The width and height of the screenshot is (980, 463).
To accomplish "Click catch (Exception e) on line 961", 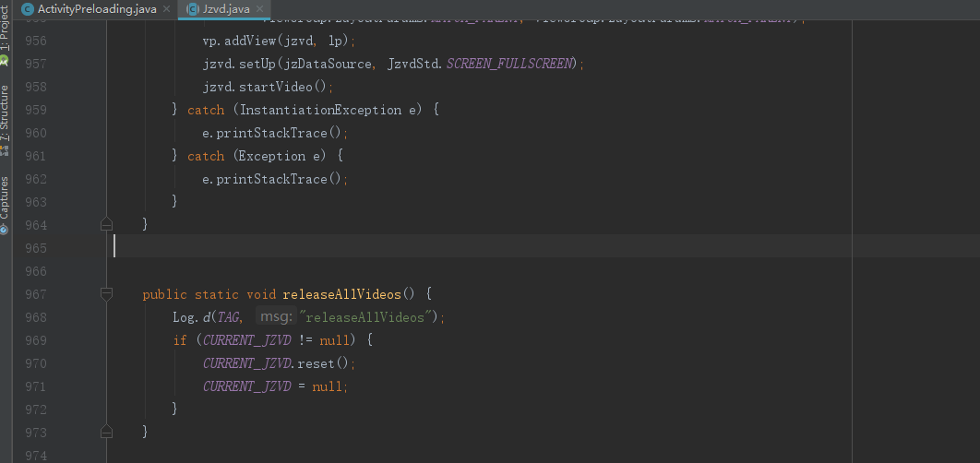I will click(257, 156).
